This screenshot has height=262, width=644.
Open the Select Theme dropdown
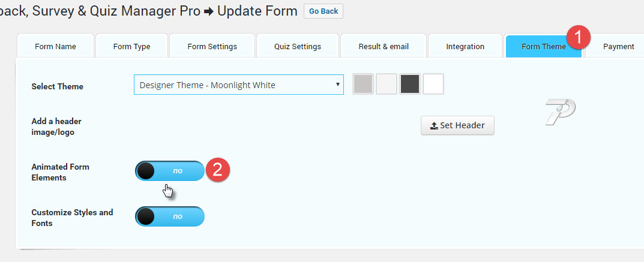(239, 85)
